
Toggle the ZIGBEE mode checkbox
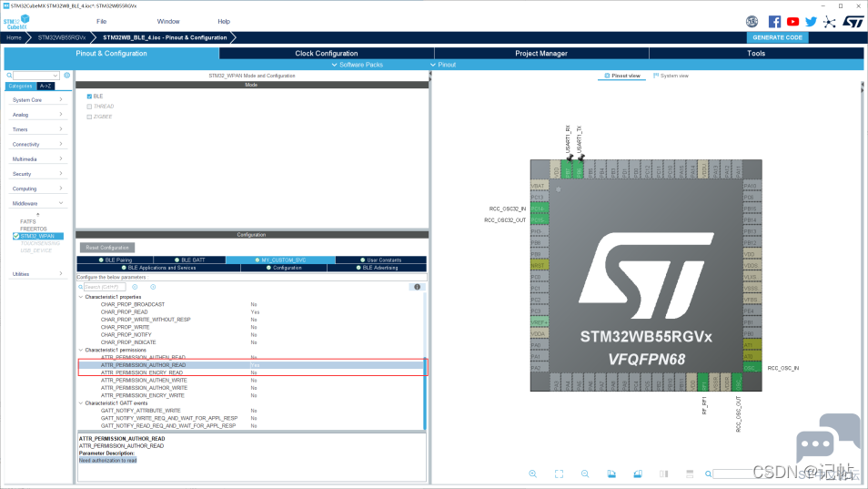click(89, 117)
